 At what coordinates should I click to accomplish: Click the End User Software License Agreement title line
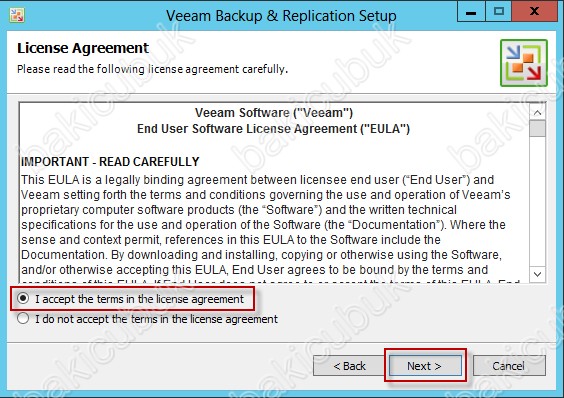[273, 128]
